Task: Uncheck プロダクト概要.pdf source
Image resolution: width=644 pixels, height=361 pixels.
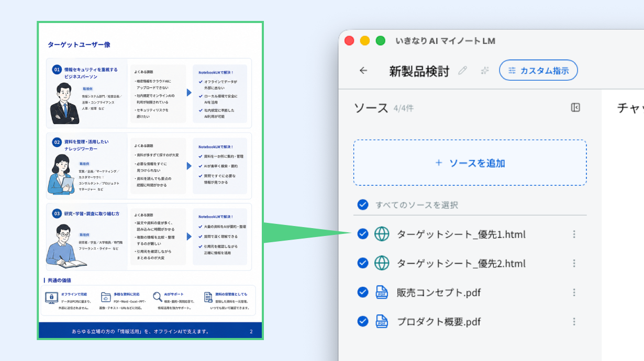Action: [363, 321]
